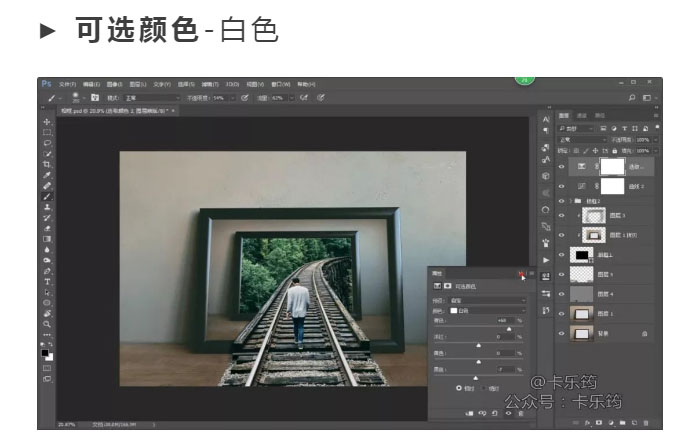Image resolution: width=700 pixels, height=432 pixels.
Task: Select the 相对 radio button
Action: (460, 387)
